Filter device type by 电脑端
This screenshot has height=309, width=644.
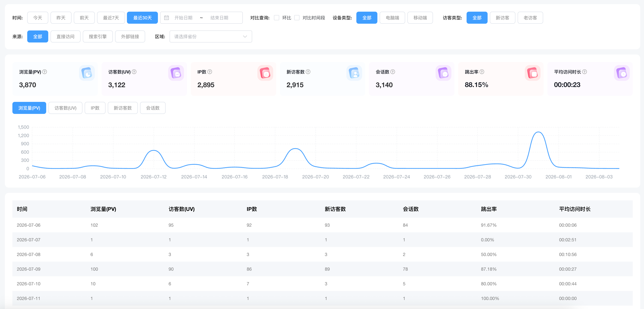392,18
